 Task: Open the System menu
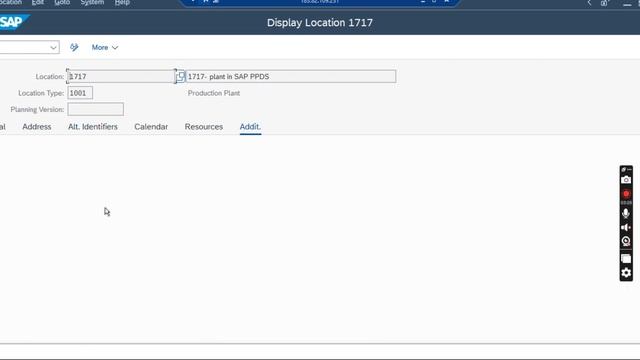click(92, 2)
